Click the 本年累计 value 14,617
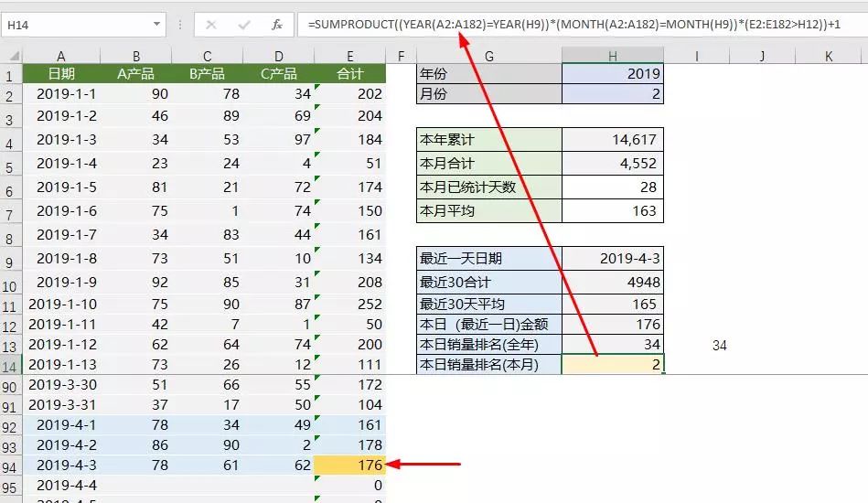Image resolution: width=868 pixels, height=503 pixels. [612, 139]
